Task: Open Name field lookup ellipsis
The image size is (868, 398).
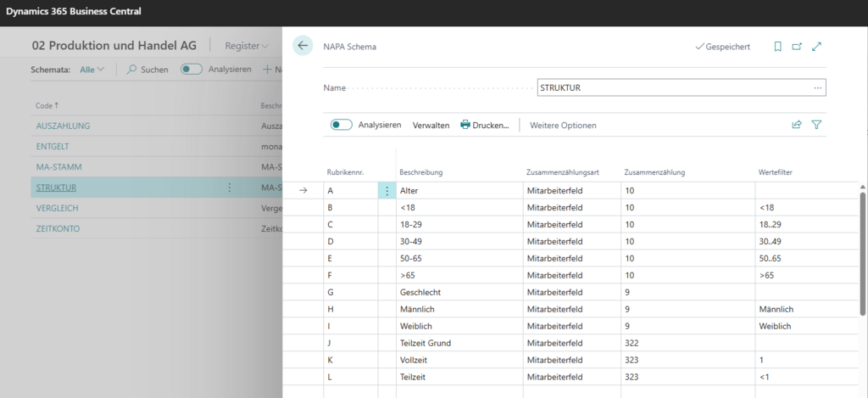Action: (x=818, y=87)
